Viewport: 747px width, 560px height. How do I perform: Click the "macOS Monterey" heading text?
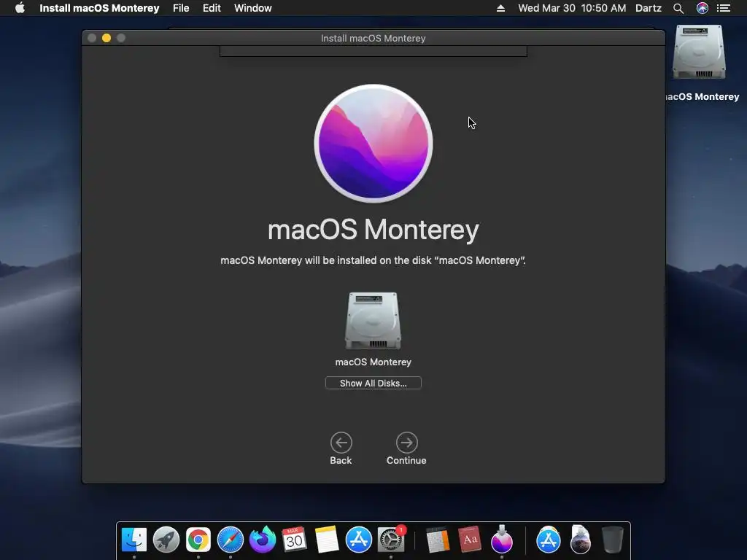tap(373, 230)
